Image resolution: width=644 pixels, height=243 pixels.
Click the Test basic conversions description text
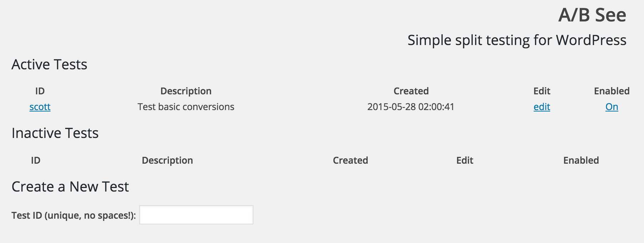186,107
